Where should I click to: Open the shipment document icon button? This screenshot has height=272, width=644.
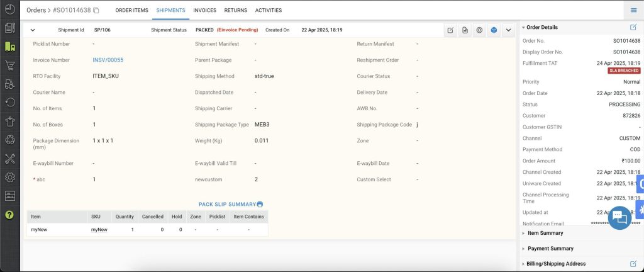[x=465, y=30]
